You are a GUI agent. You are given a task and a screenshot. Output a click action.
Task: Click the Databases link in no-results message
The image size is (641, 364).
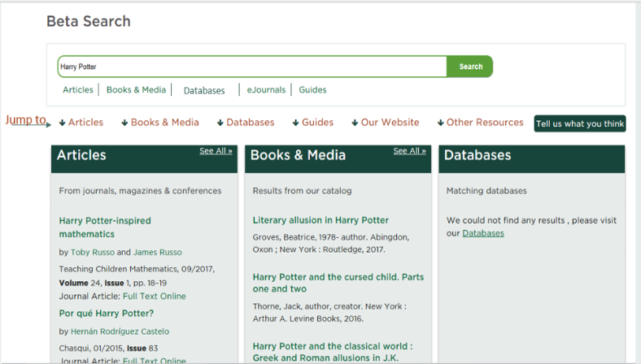coord(483,233)
